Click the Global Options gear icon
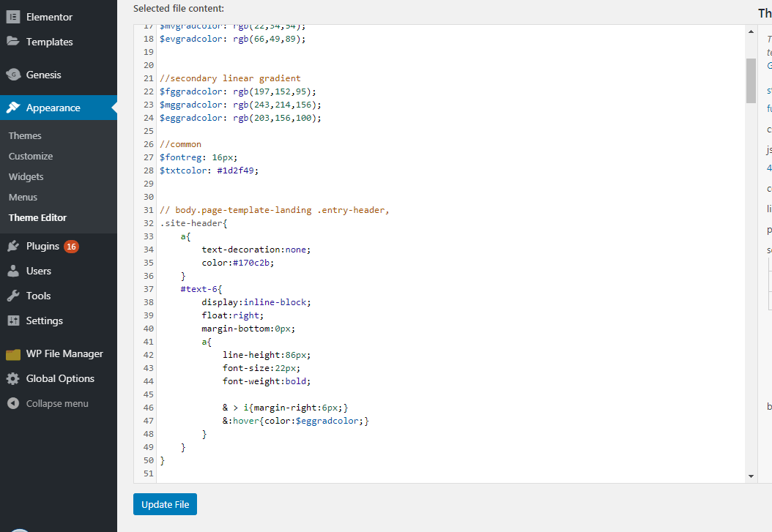Screen dimensions: 772x532 point(12,378)
